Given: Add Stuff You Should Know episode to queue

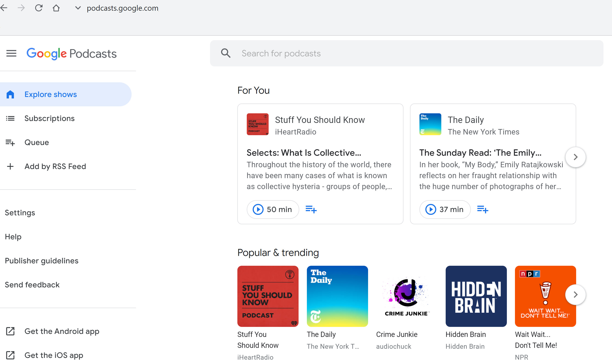Looking at the screenshot, I should tap(311, 209).
